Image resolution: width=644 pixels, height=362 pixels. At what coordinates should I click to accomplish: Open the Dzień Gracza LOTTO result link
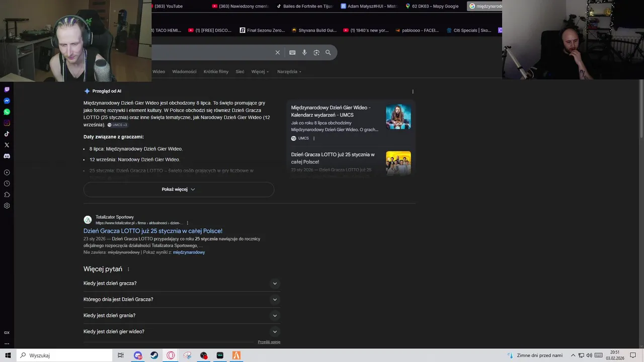click(x=153, y=231)
